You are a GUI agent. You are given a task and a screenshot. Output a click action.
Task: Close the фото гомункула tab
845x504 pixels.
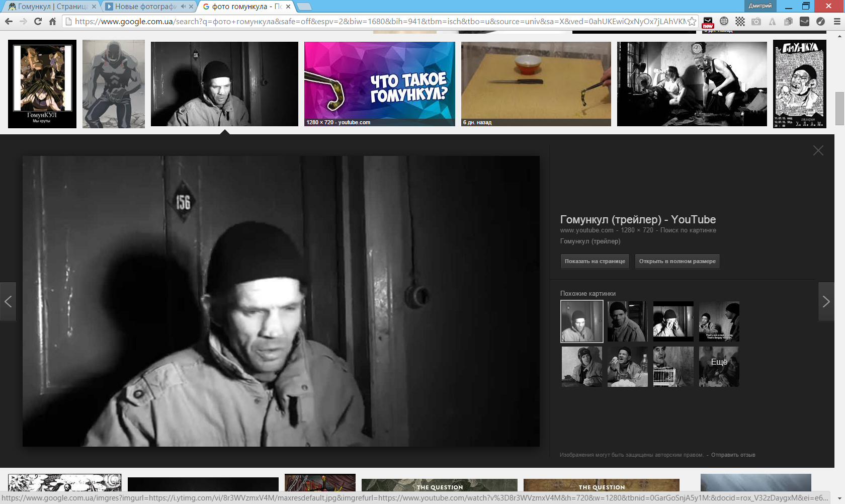(288, 7)
